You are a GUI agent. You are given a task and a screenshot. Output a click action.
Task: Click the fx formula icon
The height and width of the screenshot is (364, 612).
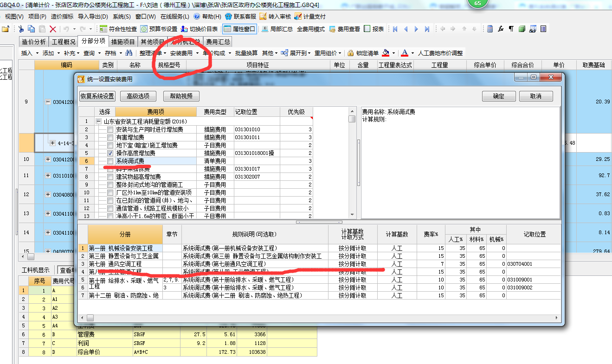[501, 29]
